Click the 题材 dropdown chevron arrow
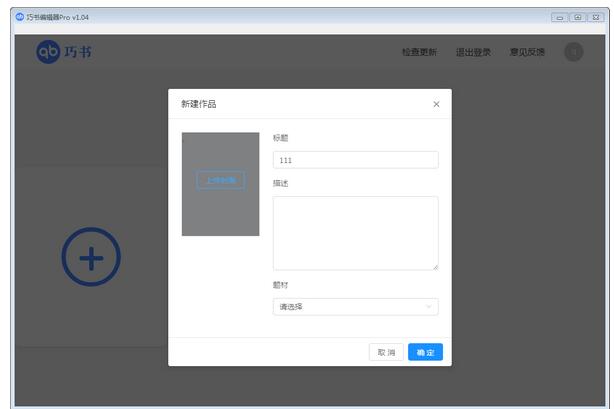The image size is (614, 409). 429,307
